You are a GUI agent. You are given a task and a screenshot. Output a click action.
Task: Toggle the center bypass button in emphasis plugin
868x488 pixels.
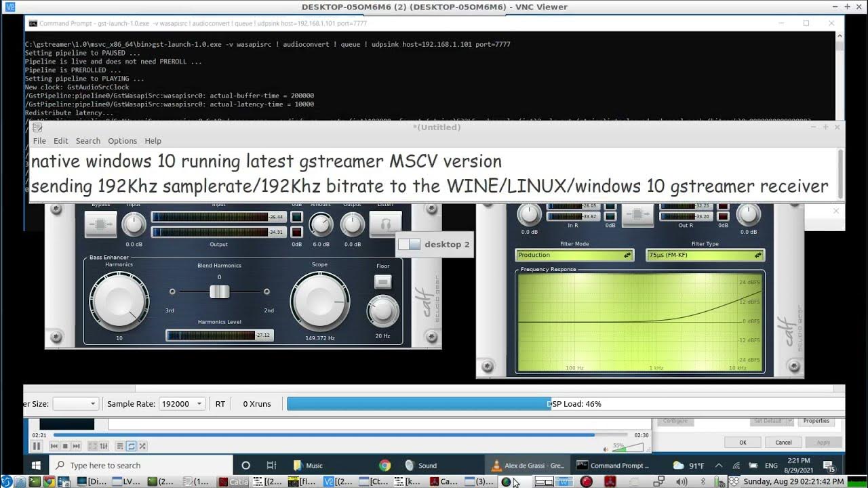point(637,214)
